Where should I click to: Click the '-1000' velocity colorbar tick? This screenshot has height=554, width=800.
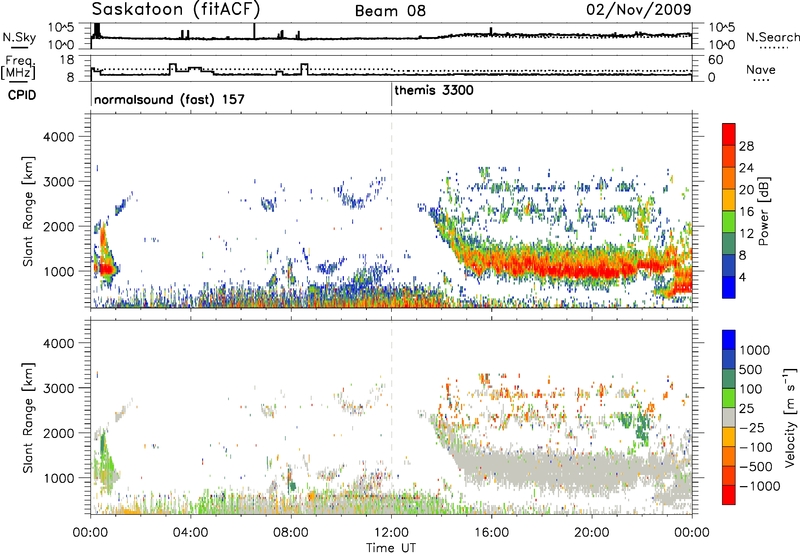pos(760,486)
